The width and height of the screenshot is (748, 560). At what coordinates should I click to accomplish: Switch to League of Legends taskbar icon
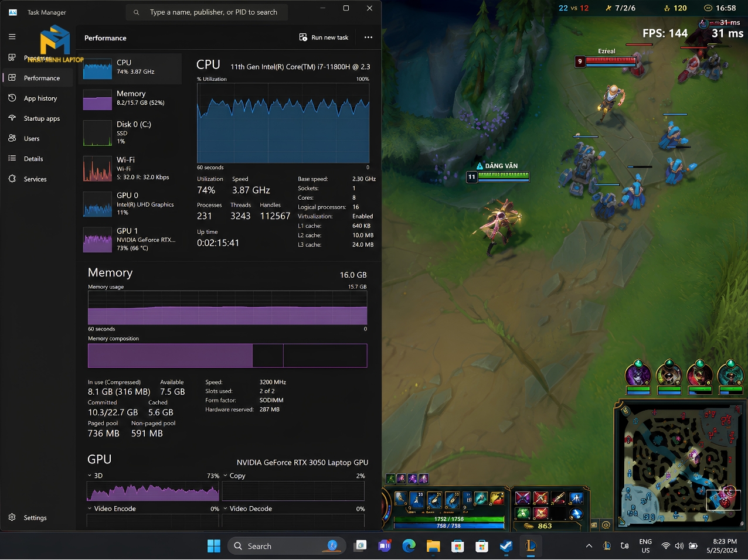click(531, 546)
